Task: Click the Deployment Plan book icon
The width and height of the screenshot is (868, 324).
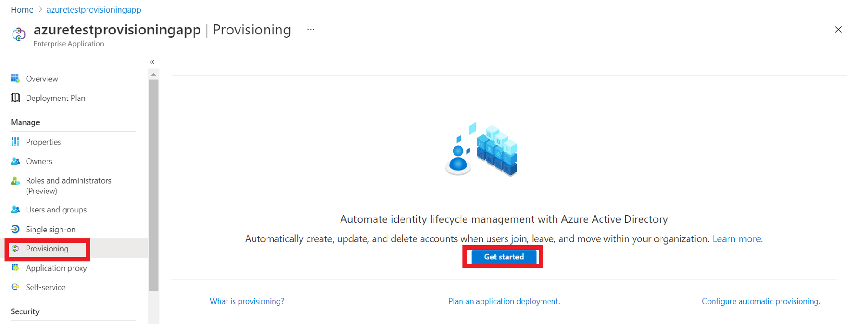Action: [x=15, y=98]
